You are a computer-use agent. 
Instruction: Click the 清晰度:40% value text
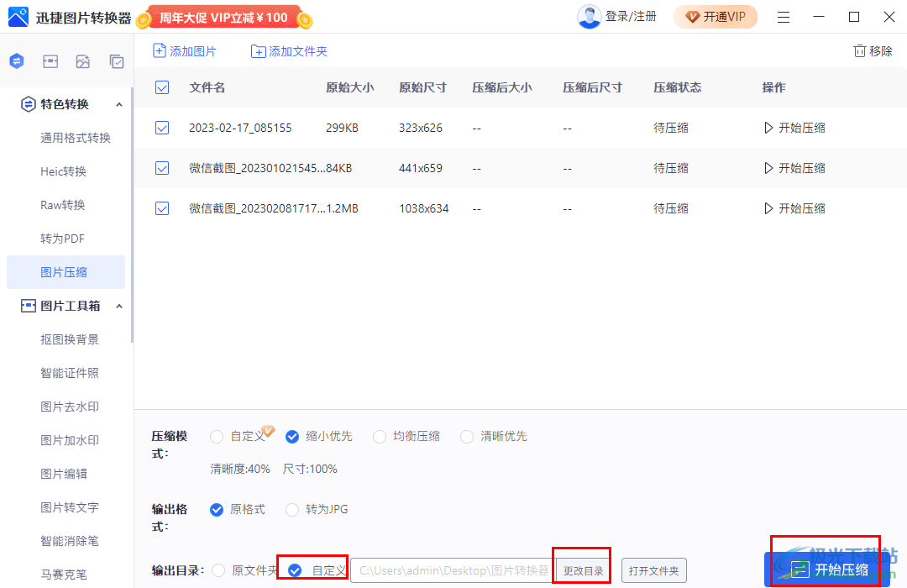(x=240, y=469)
